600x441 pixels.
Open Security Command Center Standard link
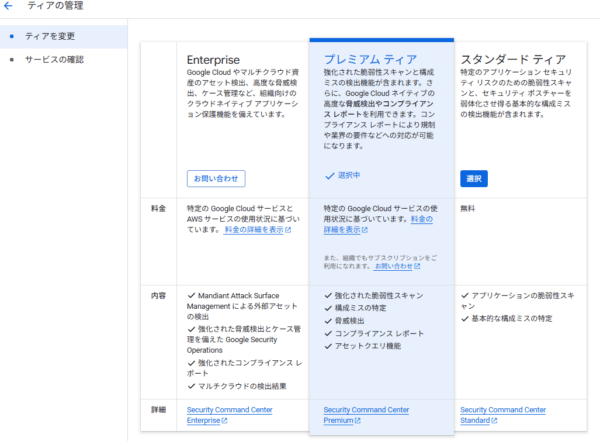pyautogui.click(x=503, y=415)
